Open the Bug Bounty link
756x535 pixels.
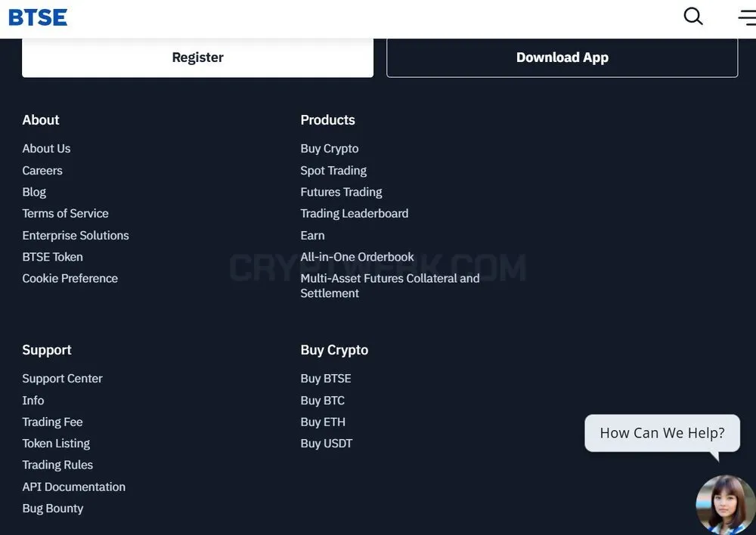pyautogui.click(x=53, y=509)
